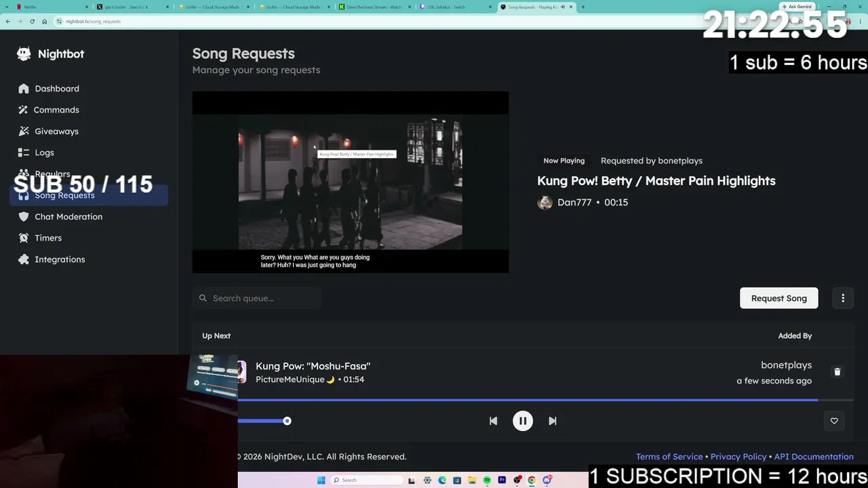Screen dimensions: 868x488
Task: Open Settings gear from the taskbar
Action: [427, 481]
